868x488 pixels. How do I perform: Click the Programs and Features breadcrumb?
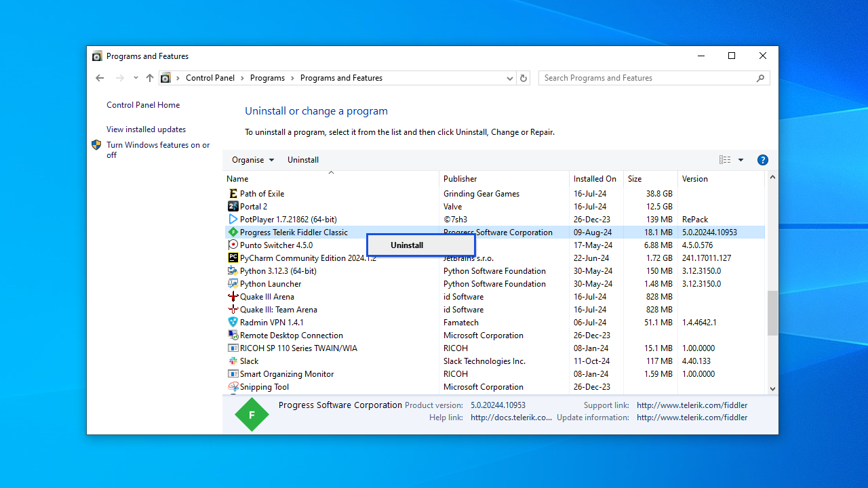pyautogui.click(x=341, y=78)
